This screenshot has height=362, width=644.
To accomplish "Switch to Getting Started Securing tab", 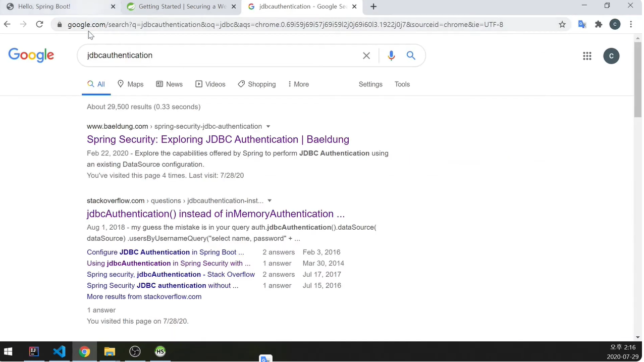I will pyautogui.click(x=182, y=7).
